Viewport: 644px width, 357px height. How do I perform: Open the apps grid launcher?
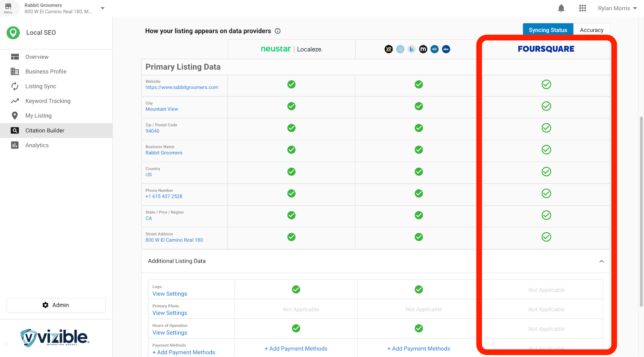pos(582,8)
